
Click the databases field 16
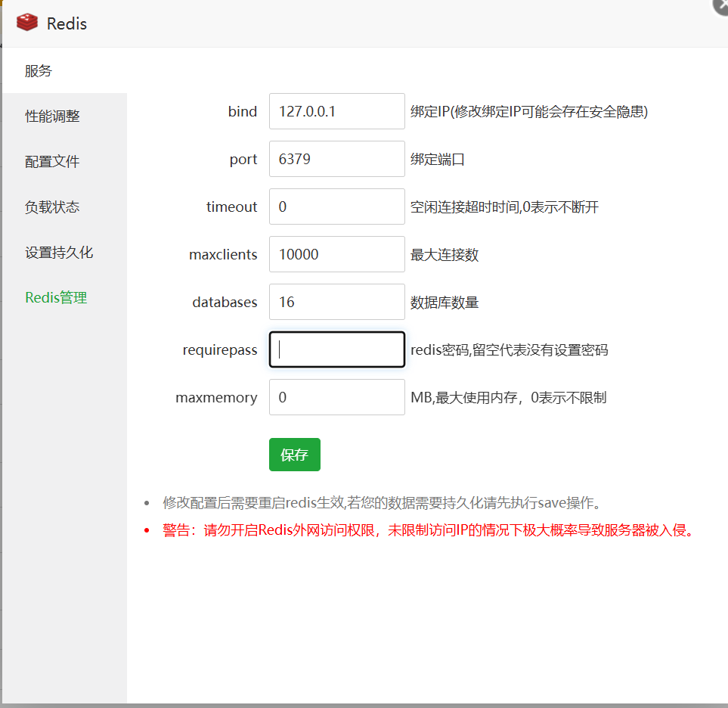tap(337, 302)
